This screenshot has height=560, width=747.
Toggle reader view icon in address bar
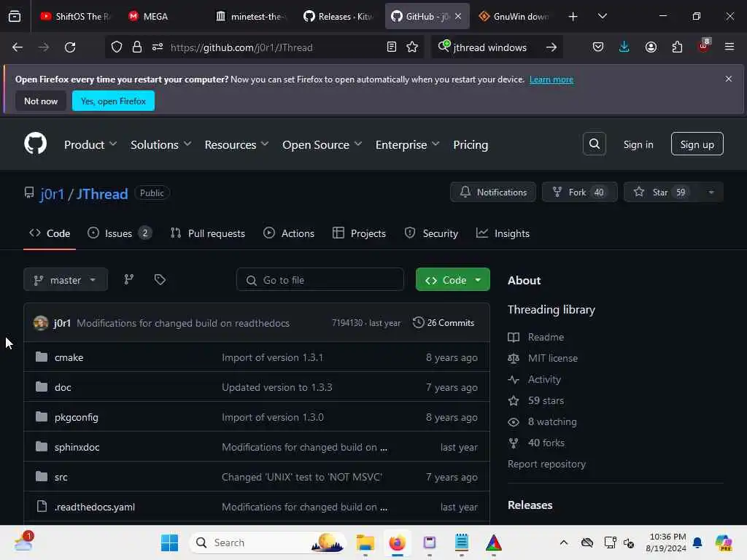click(392, 47)
